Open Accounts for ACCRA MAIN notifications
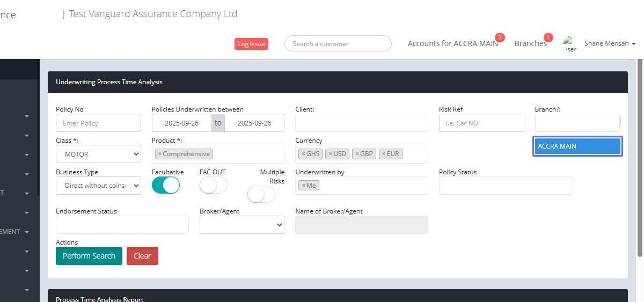644x302 pixels. pyautogui.click(x=452, y=43)
